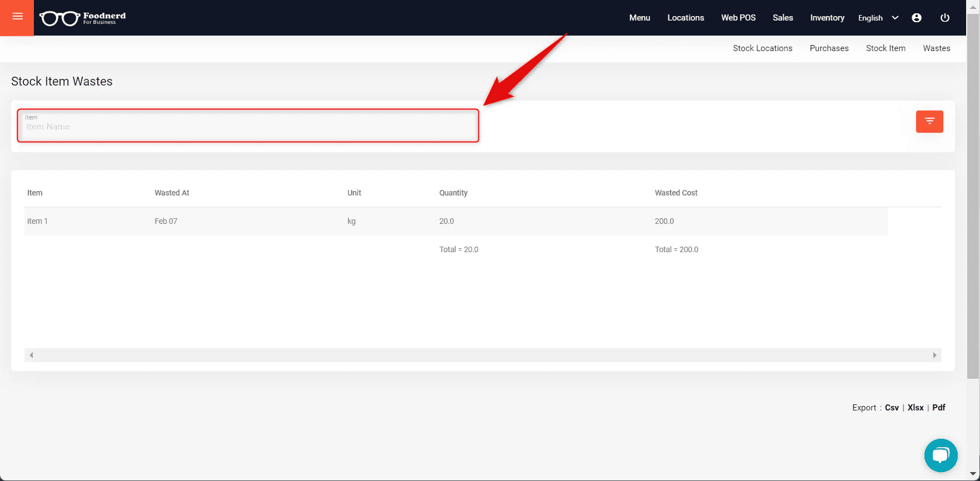Click the orange filter button

tap(929, 121)
